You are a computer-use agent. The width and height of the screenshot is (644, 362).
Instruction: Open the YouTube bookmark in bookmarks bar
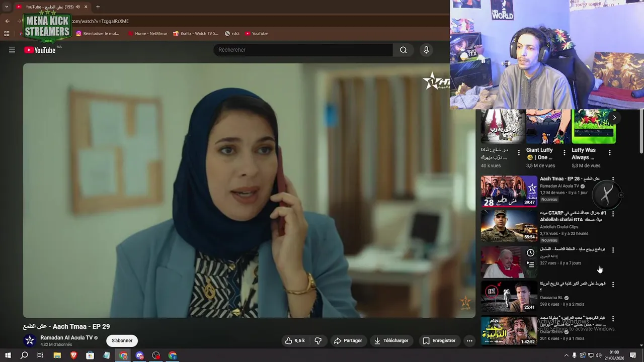(256, 34)
